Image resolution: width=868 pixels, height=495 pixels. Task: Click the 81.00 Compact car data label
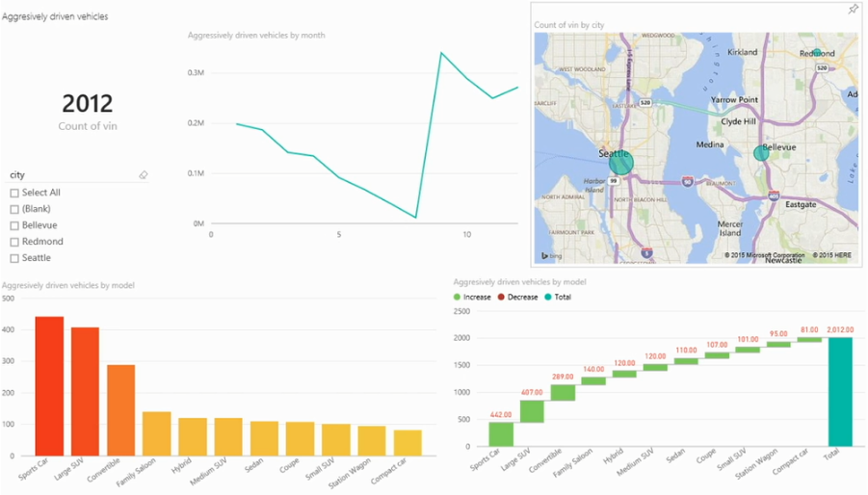tap(809, 329)
